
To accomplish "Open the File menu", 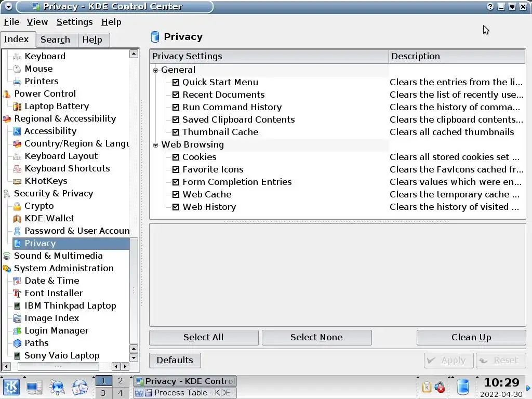I will (11, 22).
